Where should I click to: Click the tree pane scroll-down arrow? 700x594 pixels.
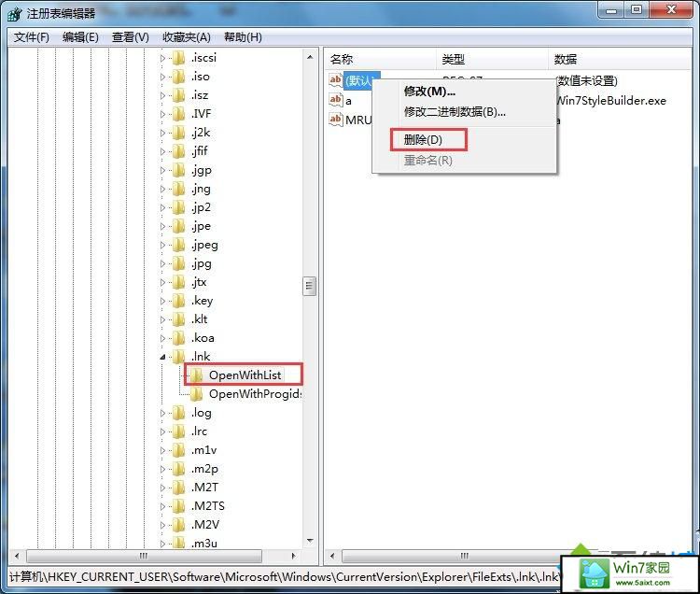309,541
